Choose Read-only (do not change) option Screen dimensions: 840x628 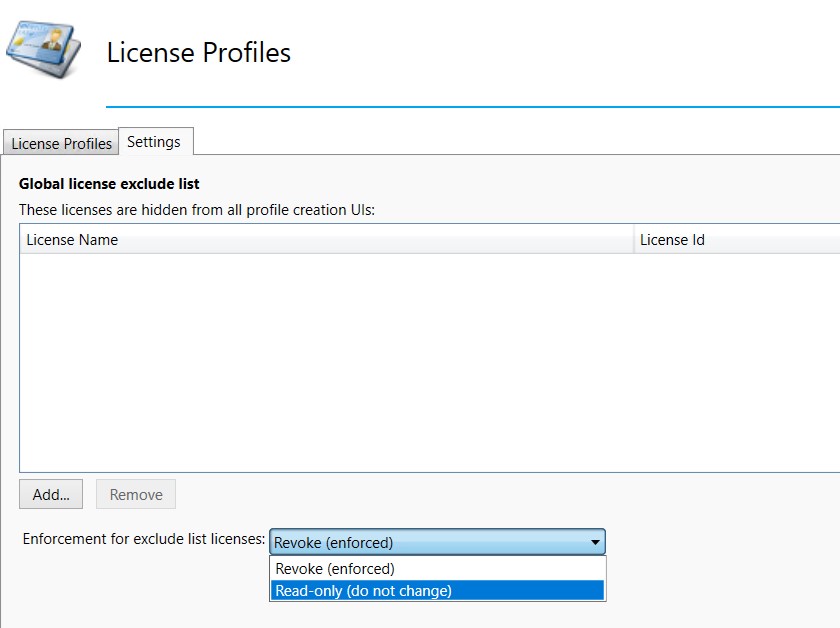point(438,590)
